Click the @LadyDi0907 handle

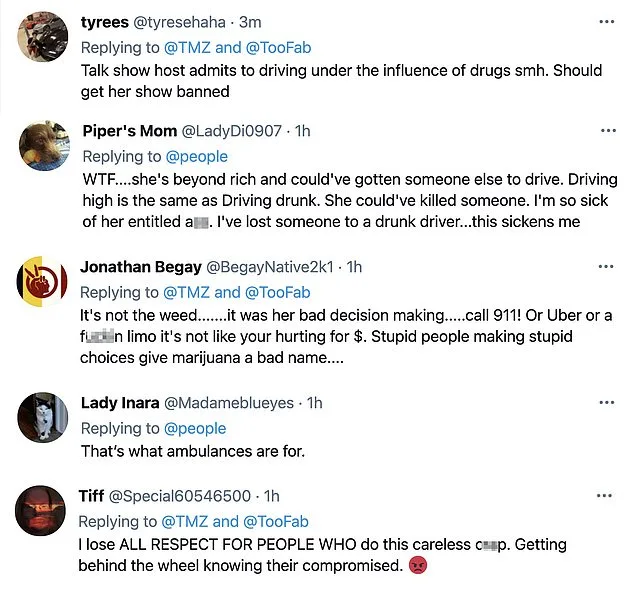coord(230,131)
